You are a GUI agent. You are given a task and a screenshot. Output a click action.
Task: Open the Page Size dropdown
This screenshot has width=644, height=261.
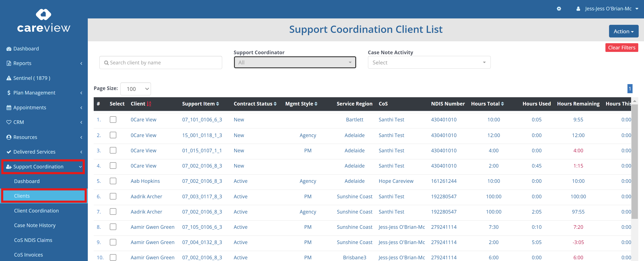(135, 89)
